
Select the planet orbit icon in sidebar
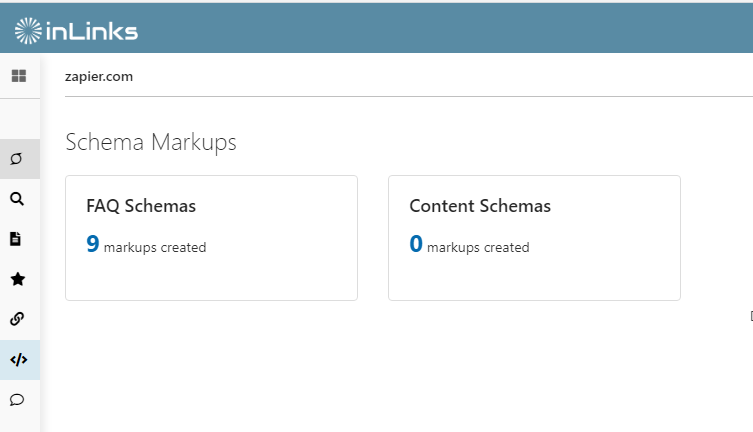pos(16,159)
